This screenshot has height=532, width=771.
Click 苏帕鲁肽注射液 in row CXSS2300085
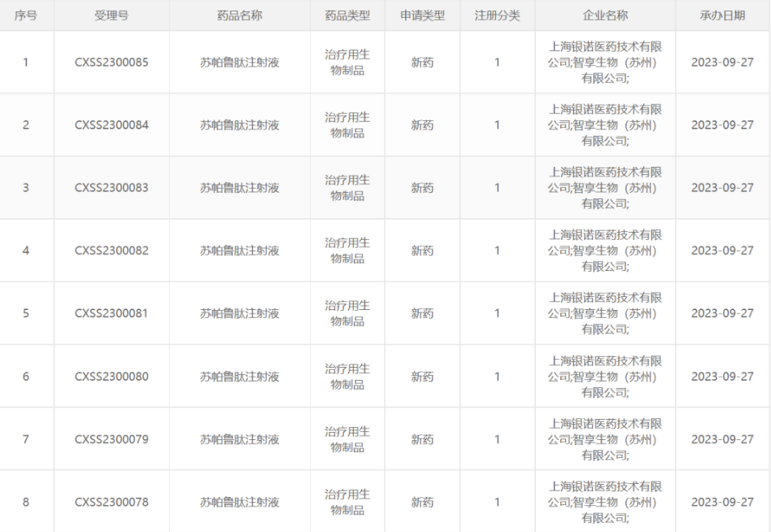(239, 63)
